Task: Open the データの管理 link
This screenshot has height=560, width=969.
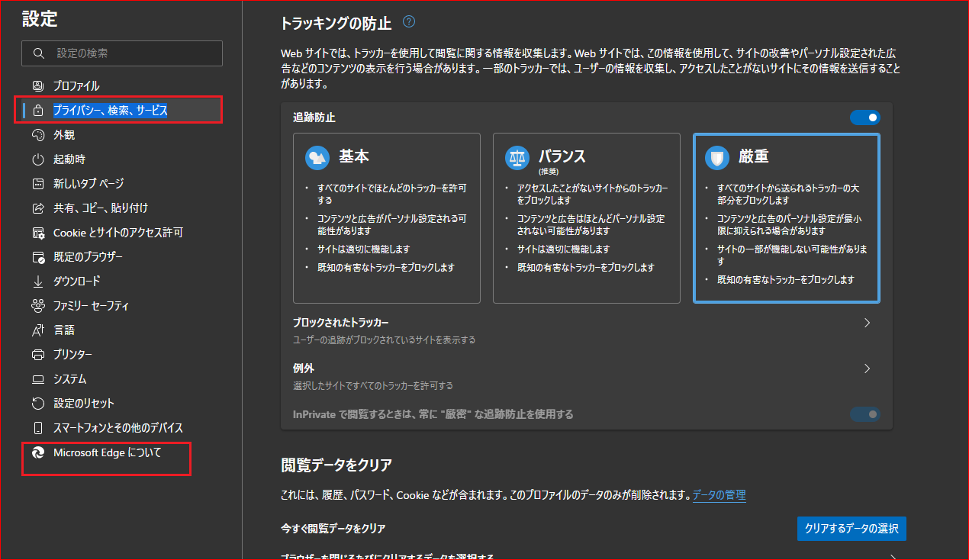Action: pyautogui.click(x=718, y=495)
